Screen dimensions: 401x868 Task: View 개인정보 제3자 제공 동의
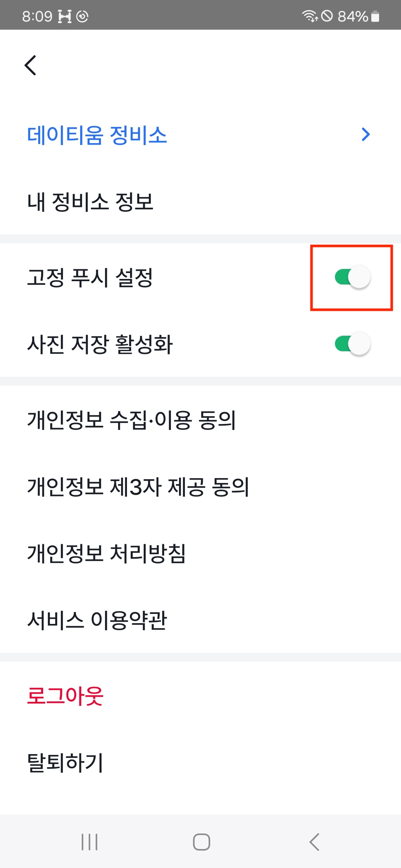point(138,487)
